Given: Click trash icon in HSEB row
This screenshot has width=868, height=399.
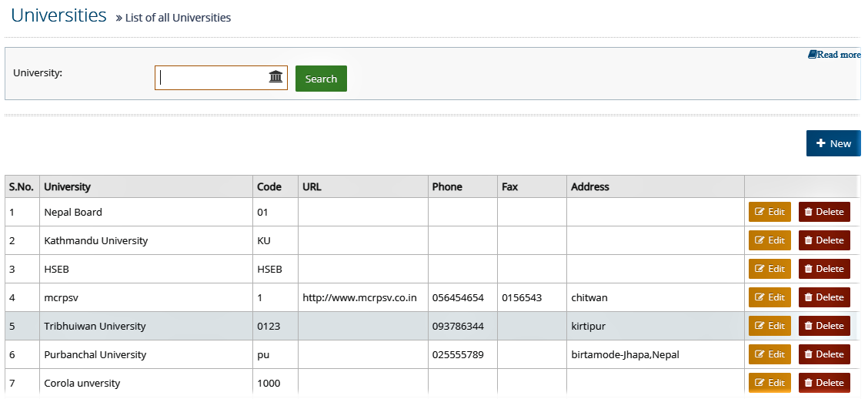Looking at the screenshot, I should tap(808, 269).
